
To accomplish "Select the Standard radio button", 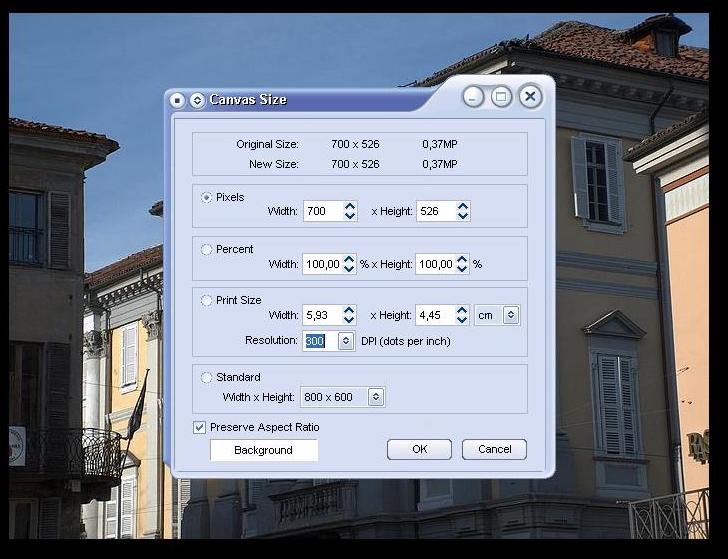I will click(207, 378).
